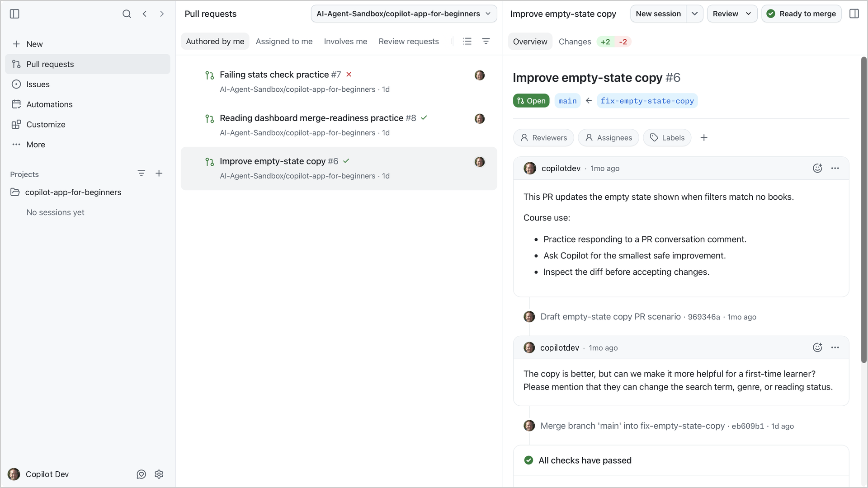
Task: Open search with the magnifier icon
Action: (x=127, y=14)
